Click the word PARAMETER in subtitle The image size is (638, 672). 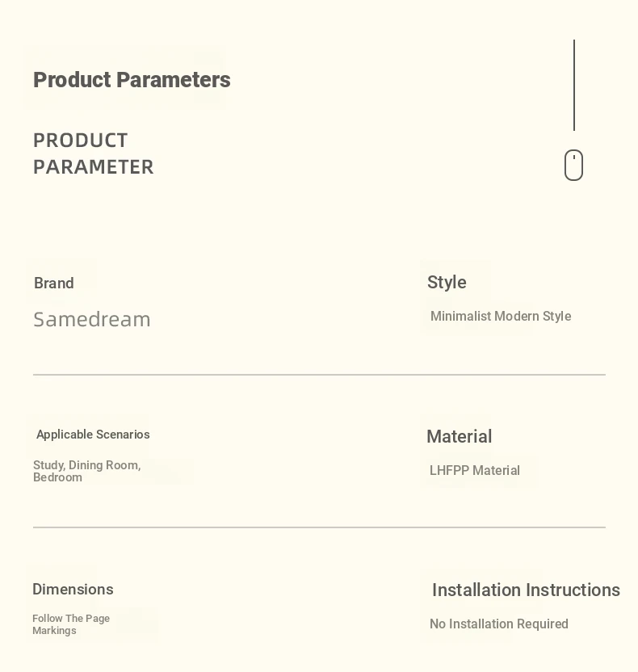(x=94, y=167)
